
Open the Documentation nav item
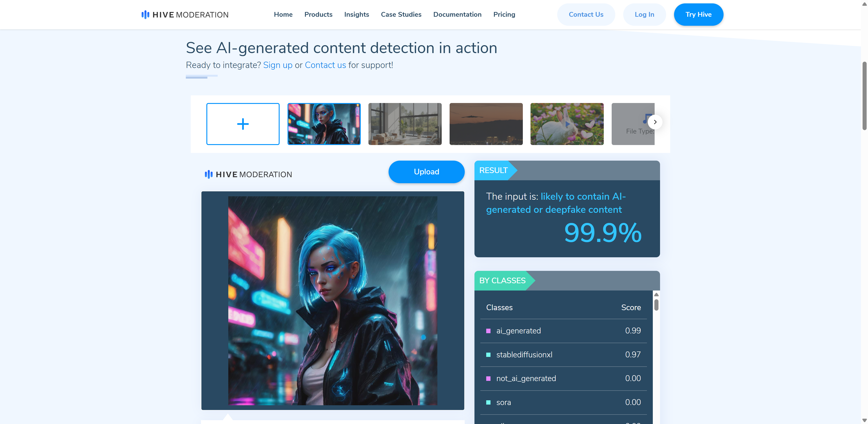coord(457,14)
